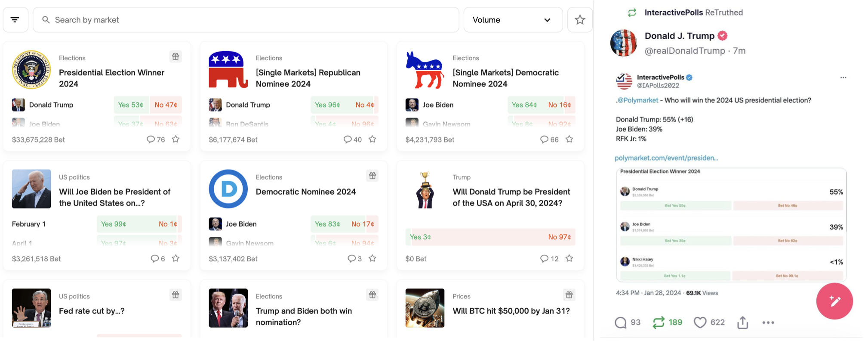Image resolution: width=868 pixels, height=341 pixels.
Task: Open the polymarket.com/event/presiden link
Action: [666, 158]
